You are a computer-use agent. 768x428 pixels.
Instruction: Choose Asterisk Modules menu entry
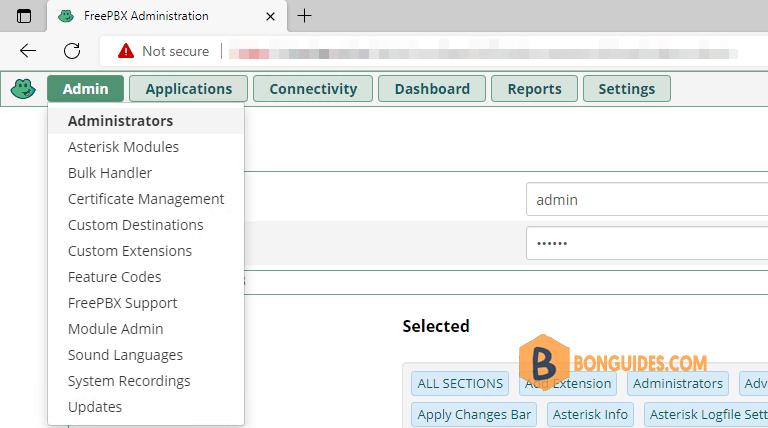tap(146, 147)
